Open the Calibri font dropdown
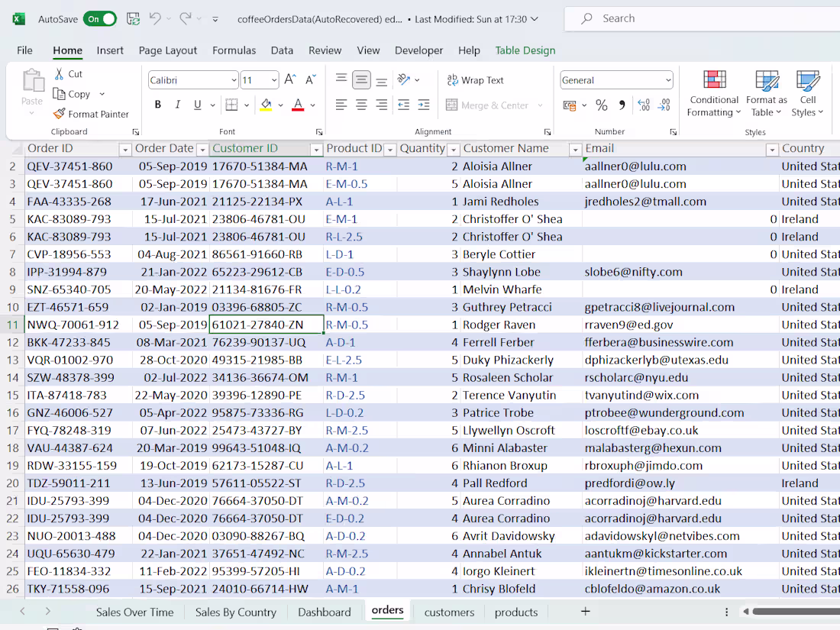This screenshot has height=630, width=840. click(x=234, y=79)
